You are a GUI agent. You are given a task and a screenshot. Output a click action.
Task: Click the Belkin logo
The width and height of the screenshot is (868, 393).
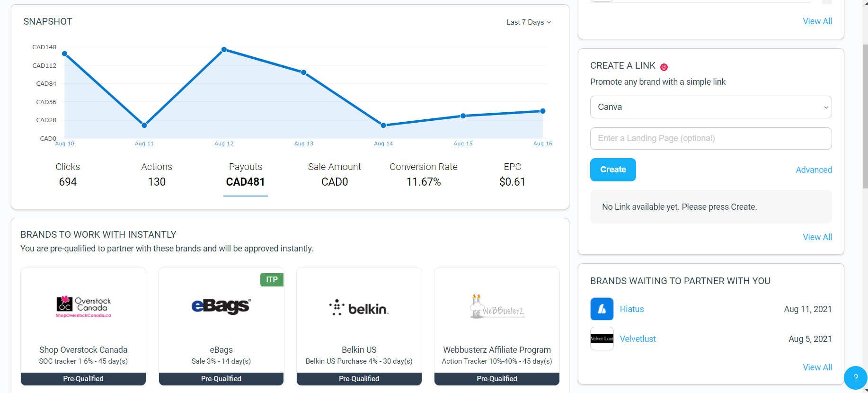[x=359, y=308]
